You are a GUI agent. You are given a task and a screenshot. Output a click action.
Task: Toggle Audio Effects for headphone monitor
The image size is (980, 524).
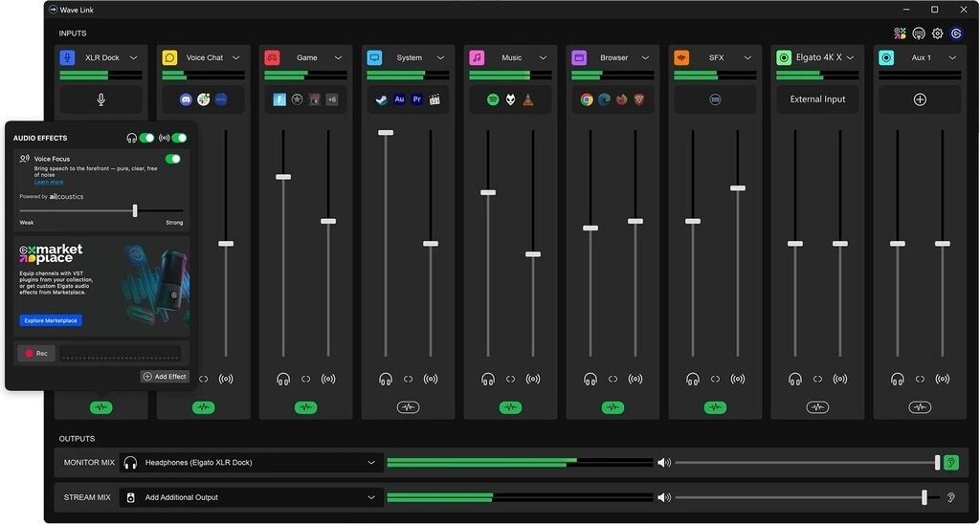(x=146, y=138)
